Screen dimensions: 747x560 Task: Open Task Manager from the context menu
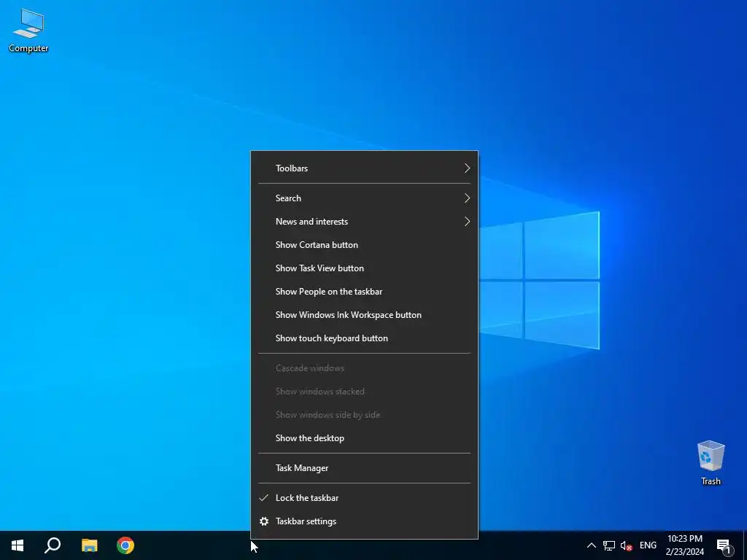[x=365, y=467]
